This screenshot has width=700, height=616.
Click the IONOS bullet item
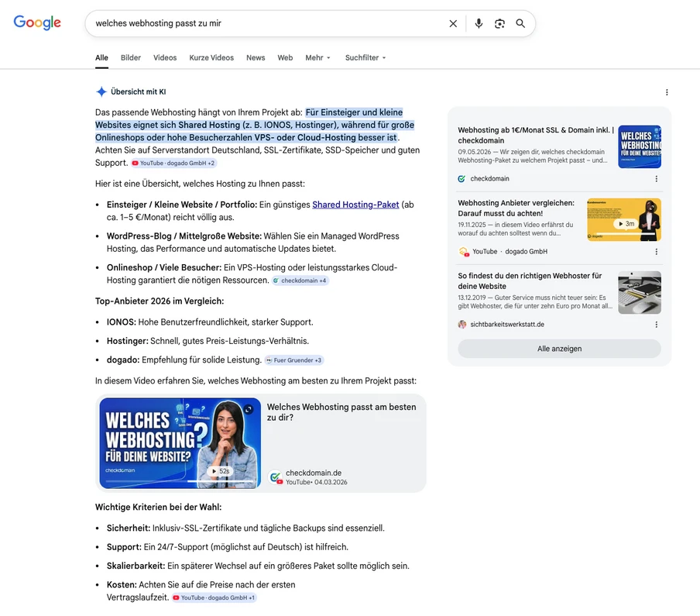210,322
